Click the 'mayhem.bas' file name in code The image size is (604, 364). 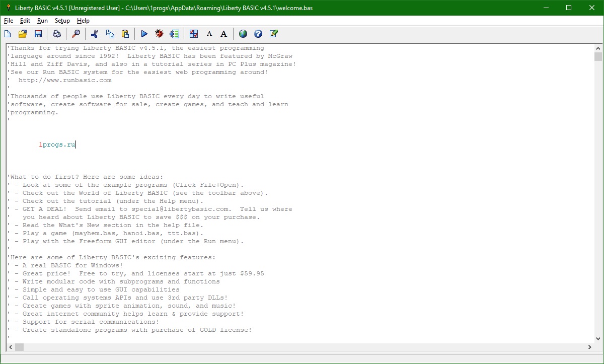(95, 234)
